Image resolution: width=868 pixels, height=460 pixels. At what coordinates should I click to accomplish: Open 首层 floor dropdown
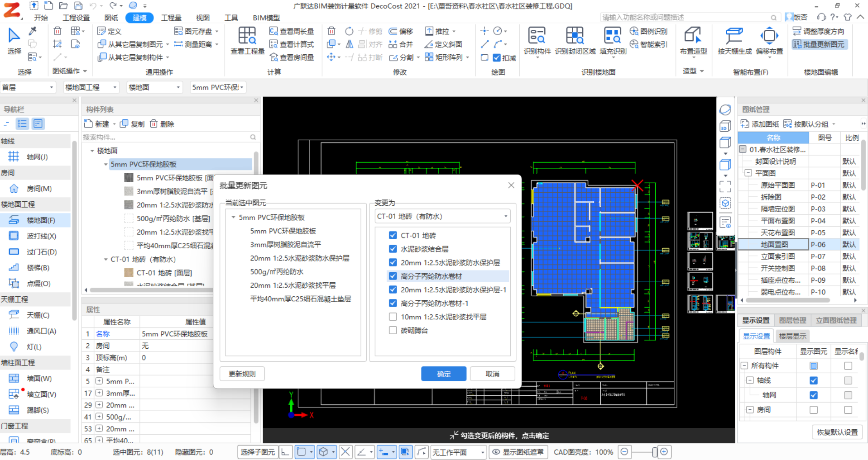click(28, 87)
